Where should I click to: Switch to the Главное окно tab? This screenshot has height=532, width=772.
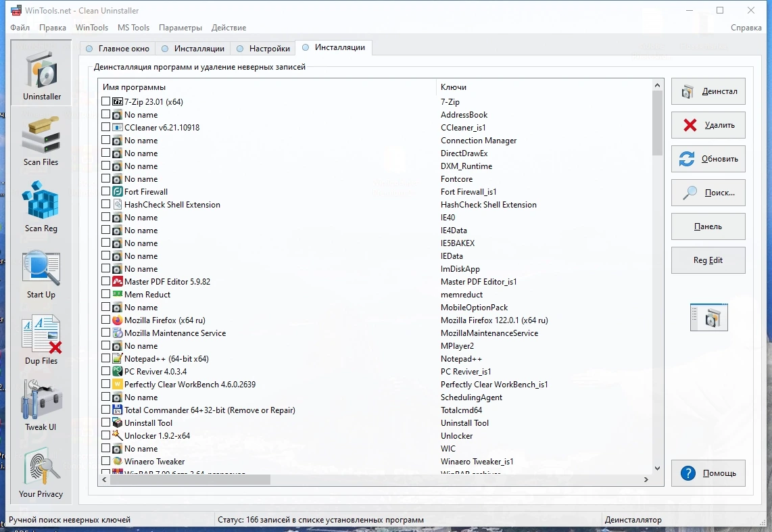tap(118, 48)
